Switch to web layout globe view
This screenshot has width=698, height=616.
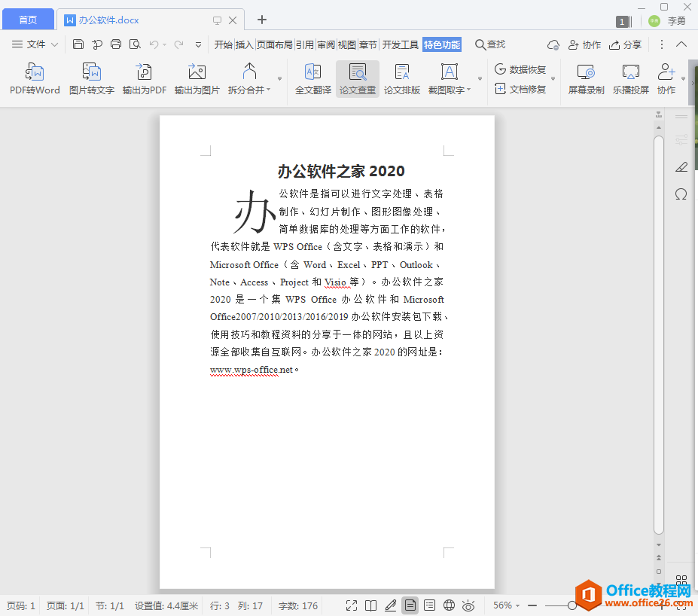(x=450, y=605)
